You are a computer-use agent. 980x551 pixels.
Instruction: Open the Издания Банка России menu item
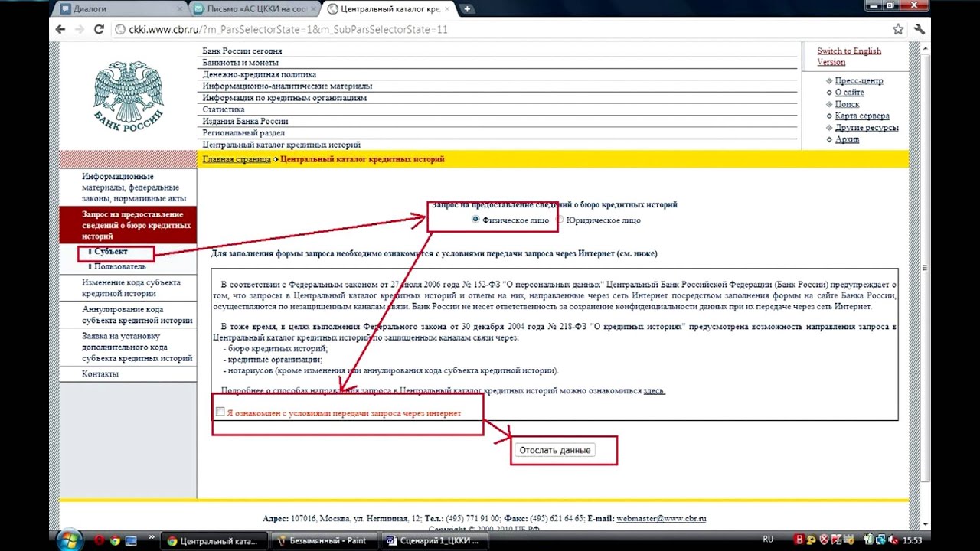pyautogui.click(x=245, y=121)
